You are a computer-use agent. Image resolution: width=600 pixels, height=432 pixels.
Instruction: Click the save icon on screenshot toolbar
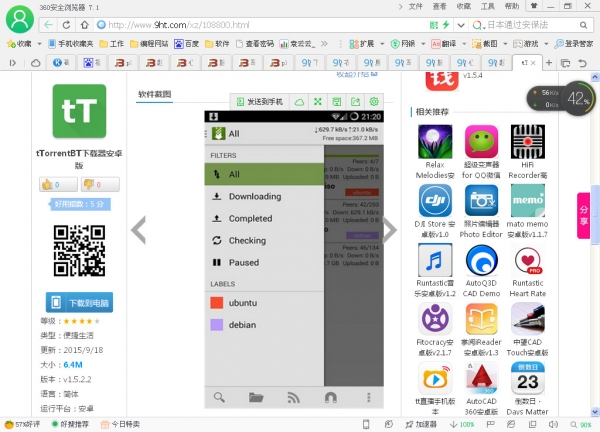pos(336,102)
